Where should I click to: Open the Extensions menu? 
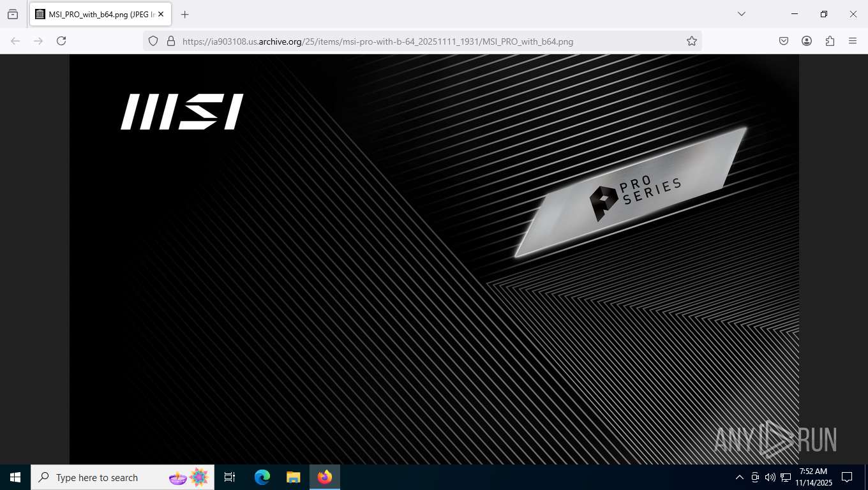830,41
